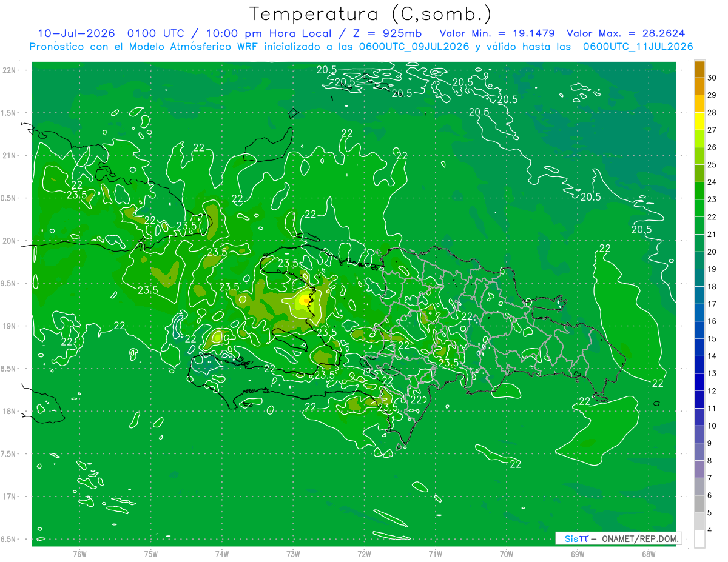Click the "69W" longitude axis label

click(578, 553)
